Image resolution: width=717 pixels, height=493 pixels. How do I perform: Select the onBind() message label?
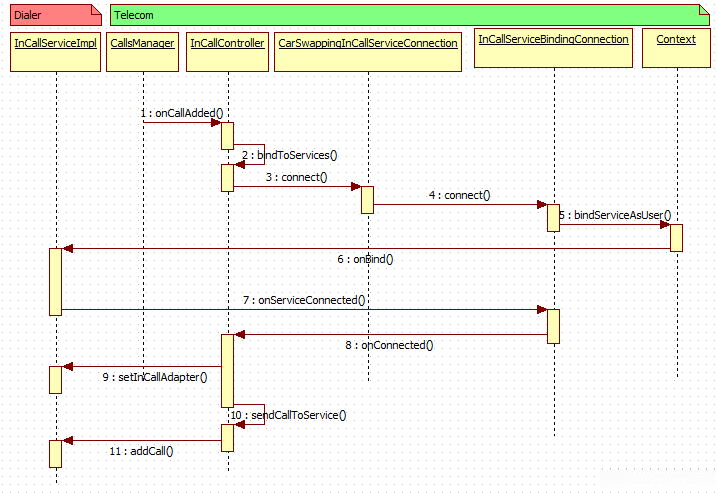tap(365, 259)
